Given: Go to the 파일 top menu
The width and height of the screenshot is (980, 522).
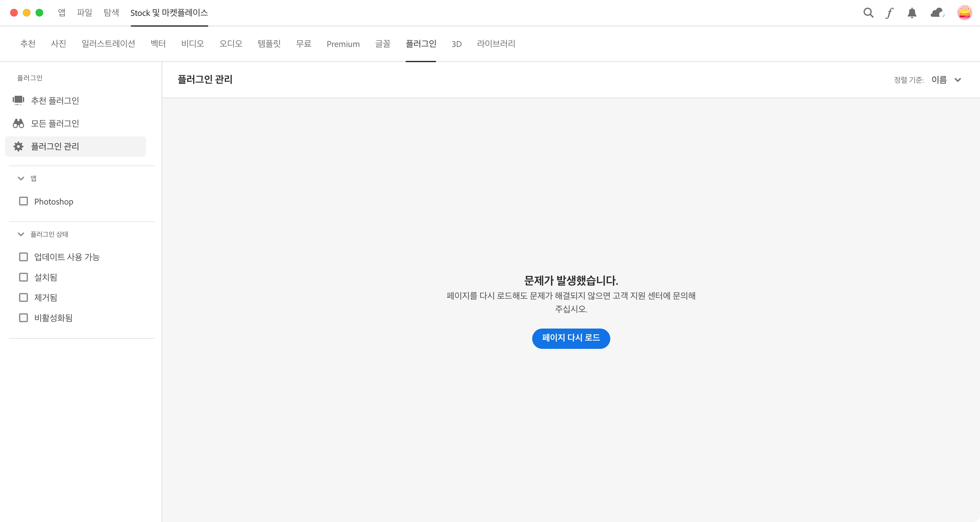Looking at the screenshot, I should coord(84,13).
